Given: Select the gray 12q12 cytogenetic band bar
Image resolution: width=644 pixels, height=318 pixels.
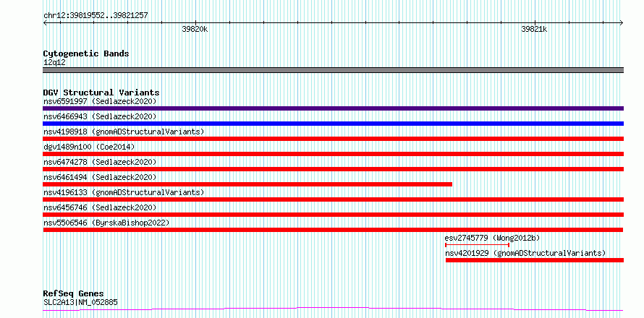Looking at the screenshot, I should [x=333, y=70].
